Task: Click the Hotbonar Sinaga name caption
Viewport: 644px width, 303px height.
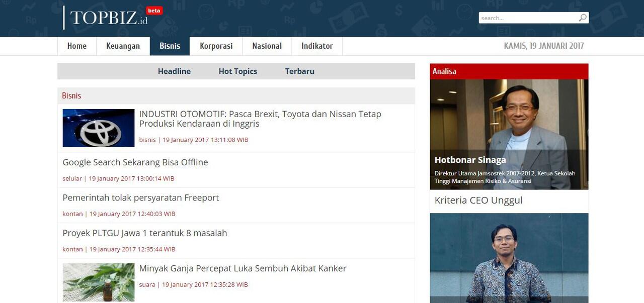Action: pyautogui.click(x=470, y=160)
